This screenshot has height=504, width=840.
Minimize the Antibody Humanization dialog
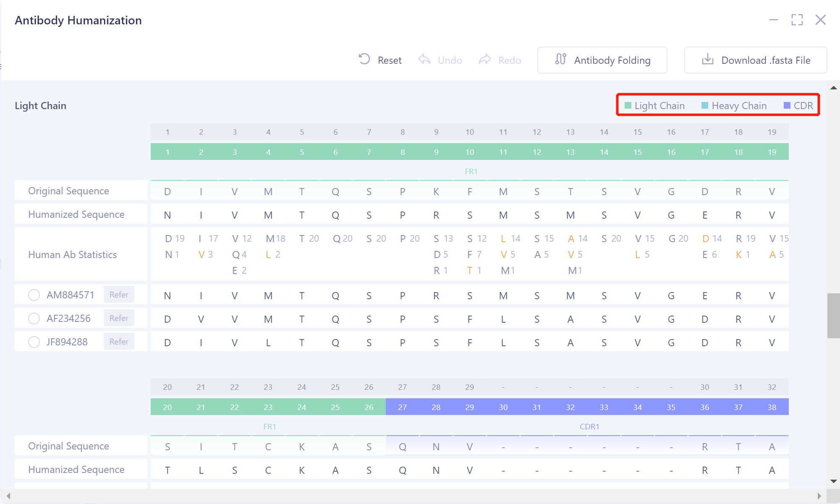point(773,20)
